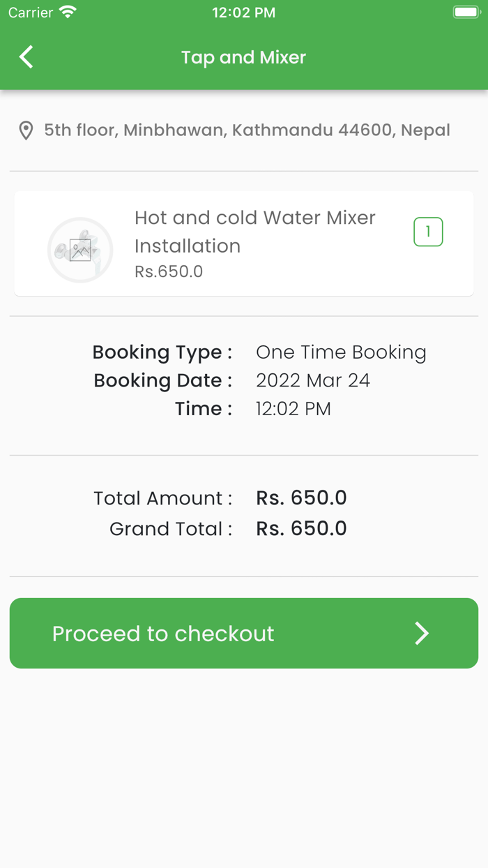Select Hot and cold Water Mixer Installation

(x=254, y=232)
